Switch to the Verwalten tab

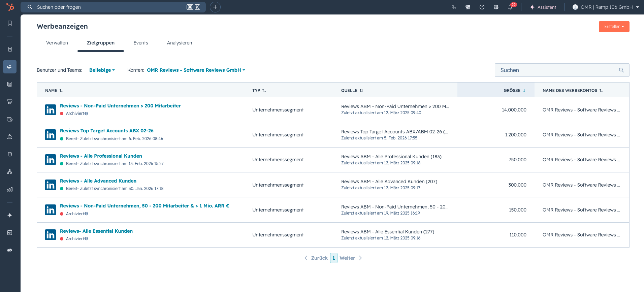(x=57, y=43)
